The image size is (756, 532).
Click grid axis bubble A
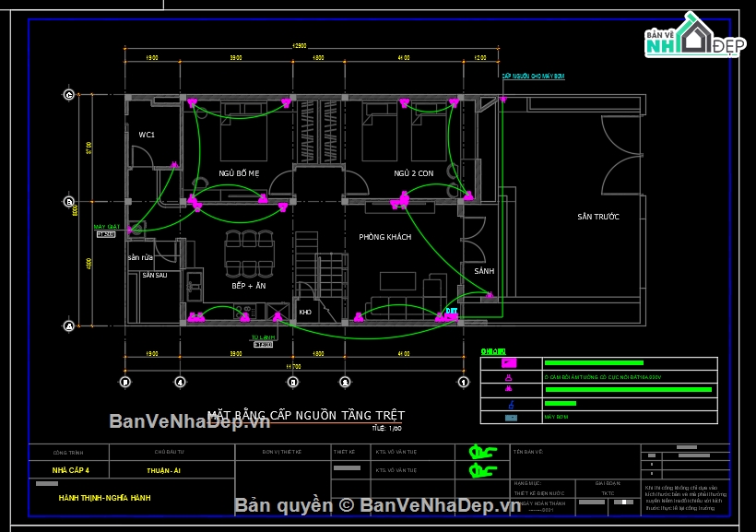point(69,326)
